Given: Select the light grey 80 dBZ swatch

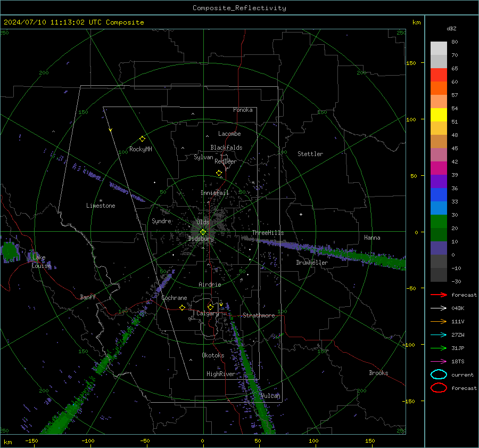Looking at the screenshot, I should coord(439,48).
